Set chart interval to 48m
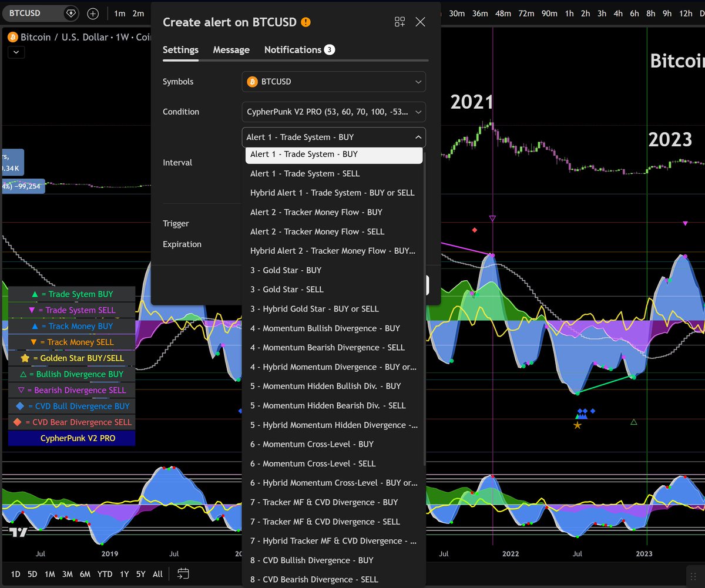 [503, 14]
